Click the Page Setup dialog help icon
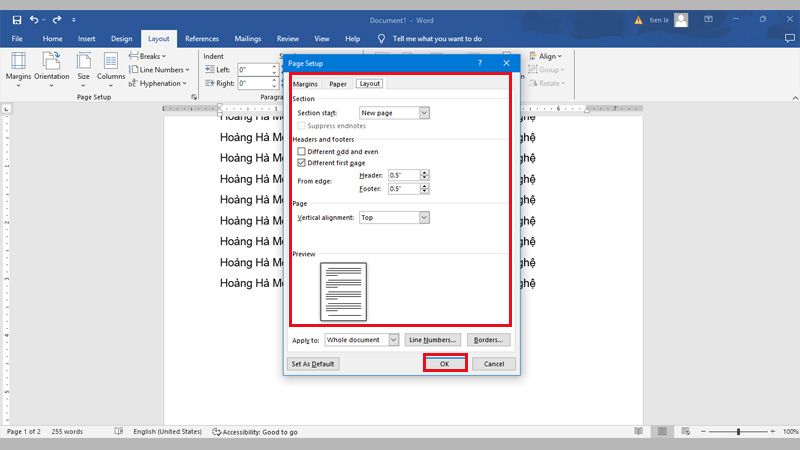This screenshot has height=450, width=800. click(x=480, y=63)
